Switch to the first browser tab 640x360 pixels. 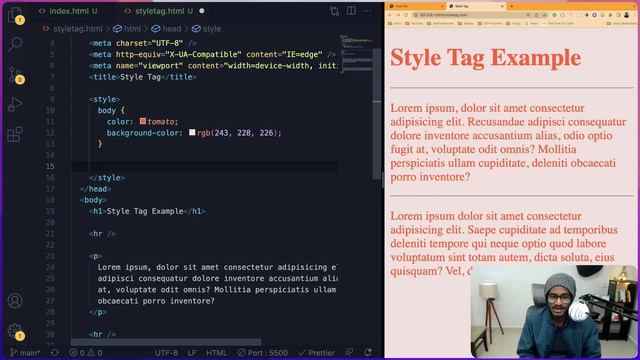(415, 6)
